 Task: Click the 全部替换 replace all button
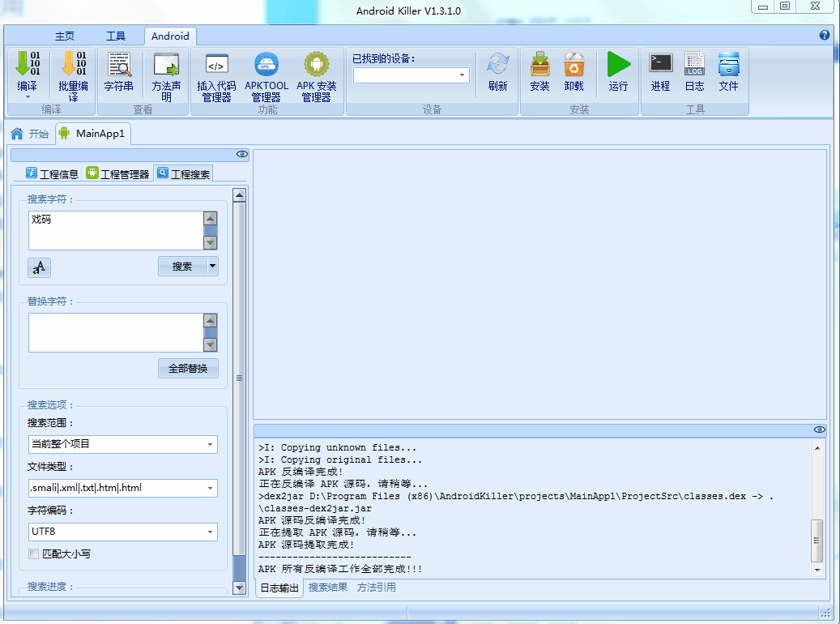pyautogui.click(x=188, y=368)
